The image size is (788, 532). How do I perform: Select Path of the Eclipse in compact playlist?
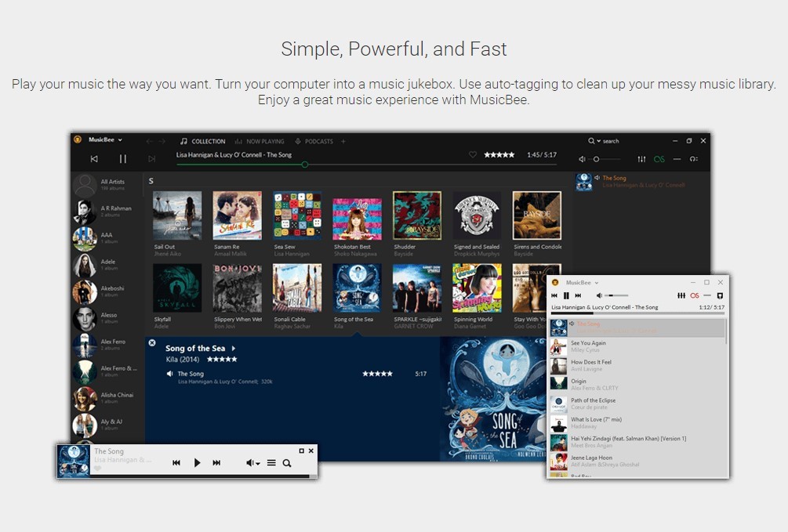click(637, 404)
